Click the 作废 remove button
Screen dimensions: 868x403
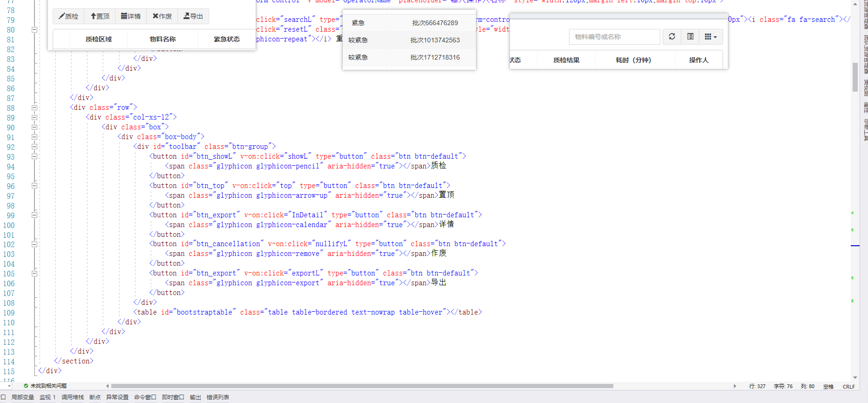tap(162, 16)
